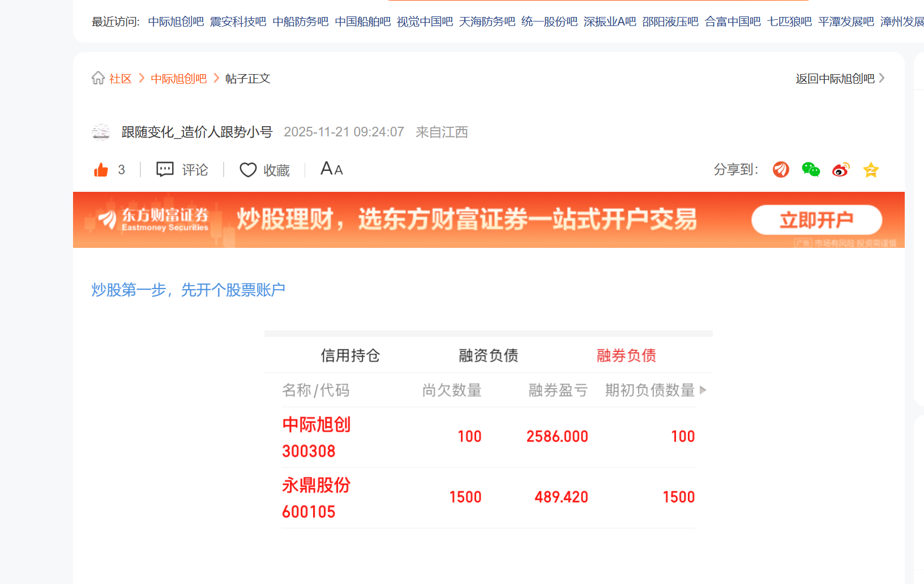
Task: Visit recent 深振业A吧 link
Action: click(x=610, y=22)
